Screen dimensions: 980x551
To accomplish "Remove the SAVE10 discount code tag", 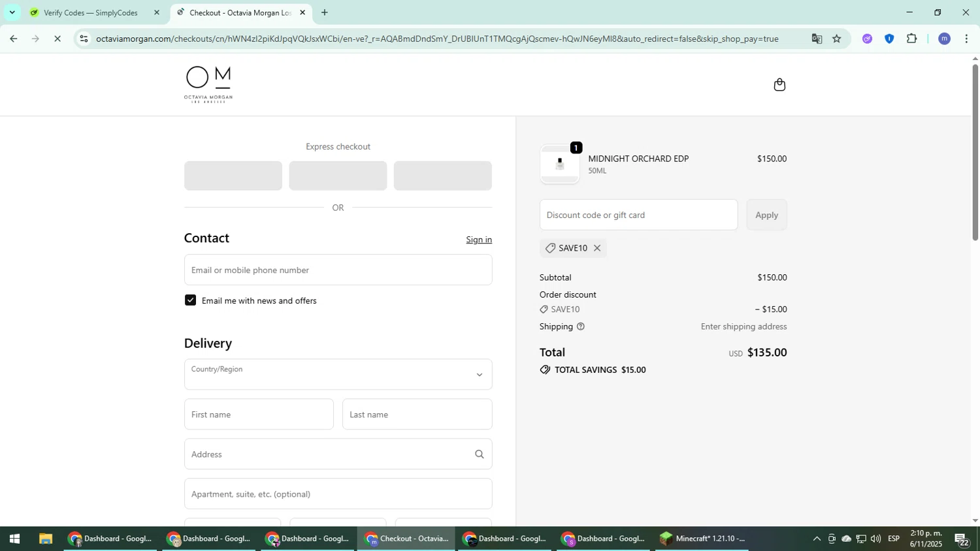I will 597,248.
